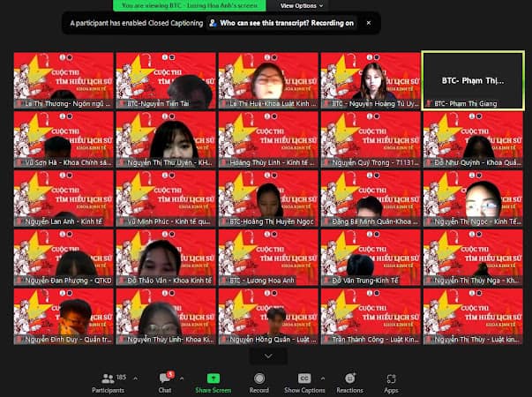The width and height of the screenshot is (532, 397).
Task: Open the caret menu beside Show Captions
Action: point(323,377)
